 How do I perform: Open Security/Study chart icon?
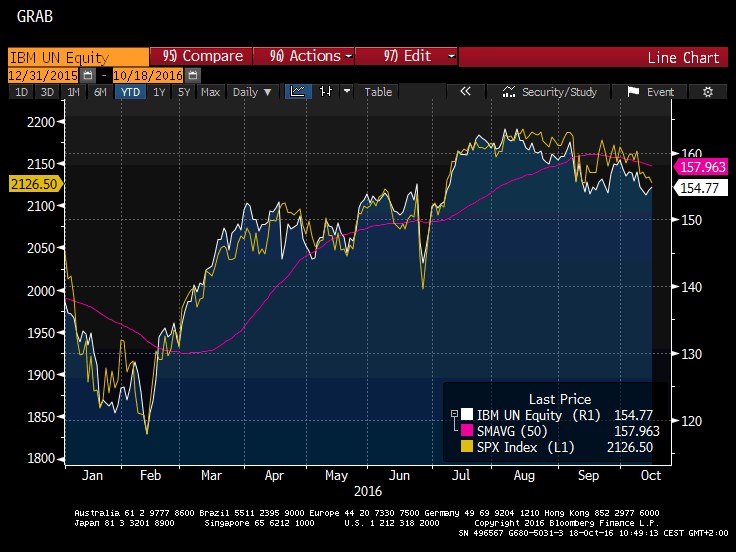(x=550, y=92)
